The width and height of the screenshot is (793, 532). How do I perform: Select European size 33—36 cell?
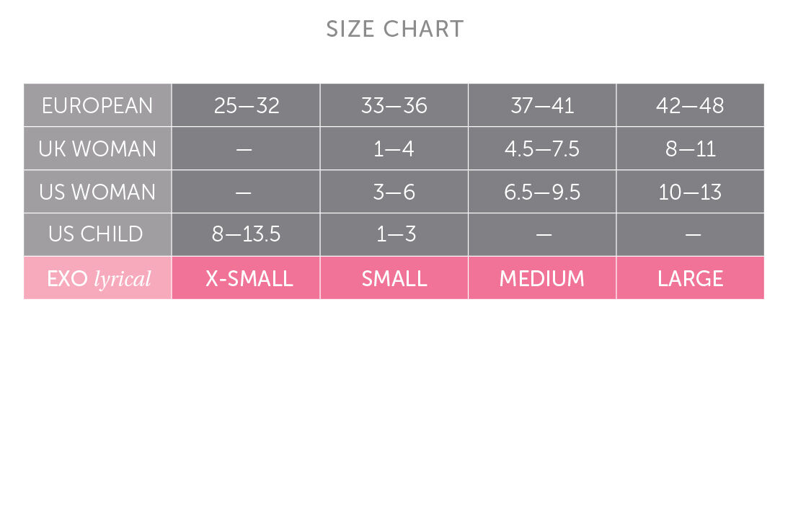click(394, 105)
